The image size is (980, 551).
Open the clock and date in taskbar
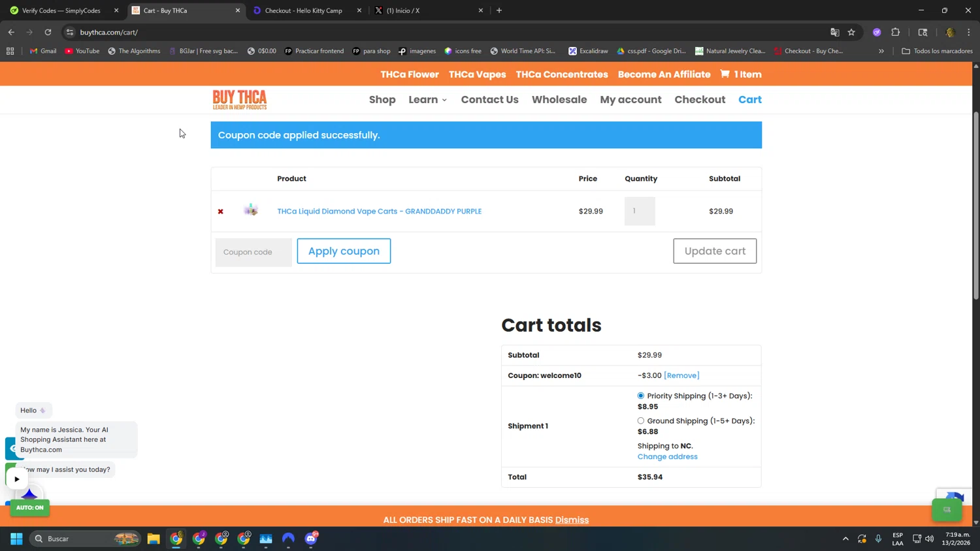pyautogui.click(x=956, y=539)
